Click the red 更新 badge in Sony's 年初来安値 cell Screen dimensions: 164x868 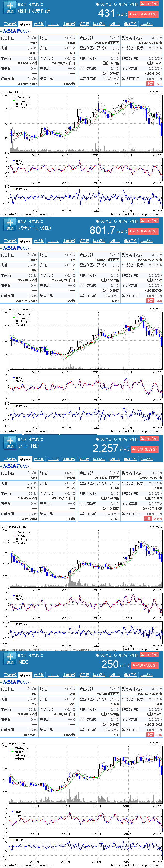tap(147, 519)
